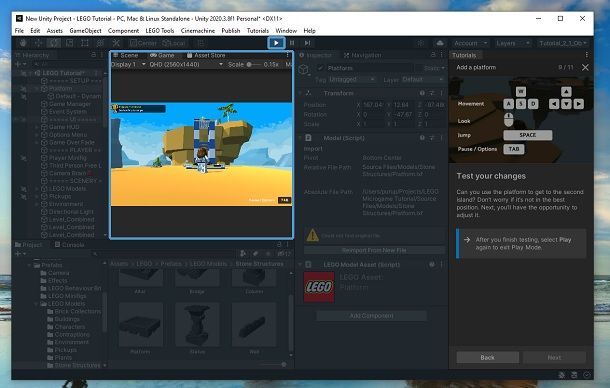Image resolution: width=610 pixels, height=388 pixels.
Task: Close the Add a platform tutorial
Action: pyautogui.click(x=585, y=67)
